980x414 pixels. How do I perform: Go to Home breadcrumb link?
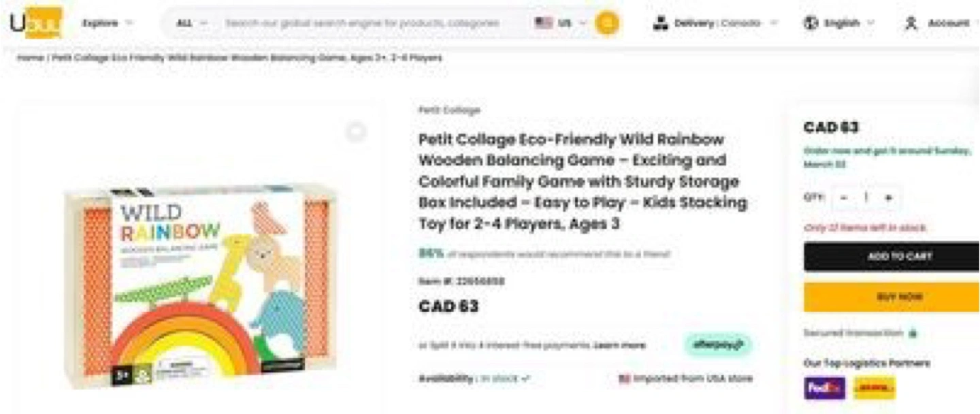pos(31,58)
